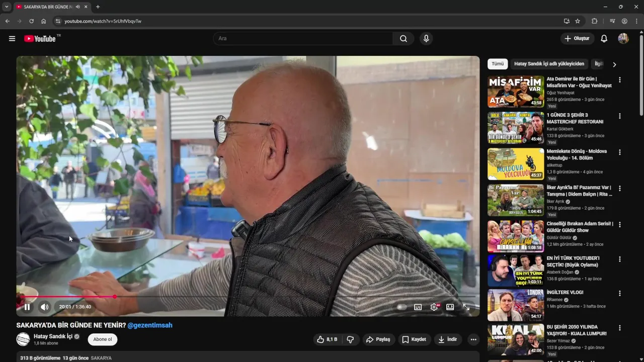Open options for İNGİLTERE VLOG
This screenshot has height=362, width=644.
coord(620,293)
